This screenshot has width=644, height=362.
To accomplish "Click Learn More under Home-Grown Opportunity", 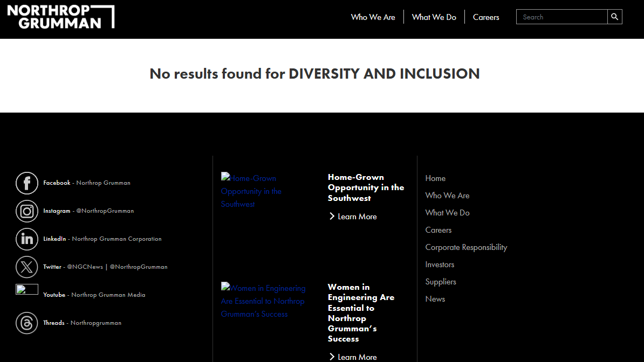I will pyautogui.click(x=353, y=217).
